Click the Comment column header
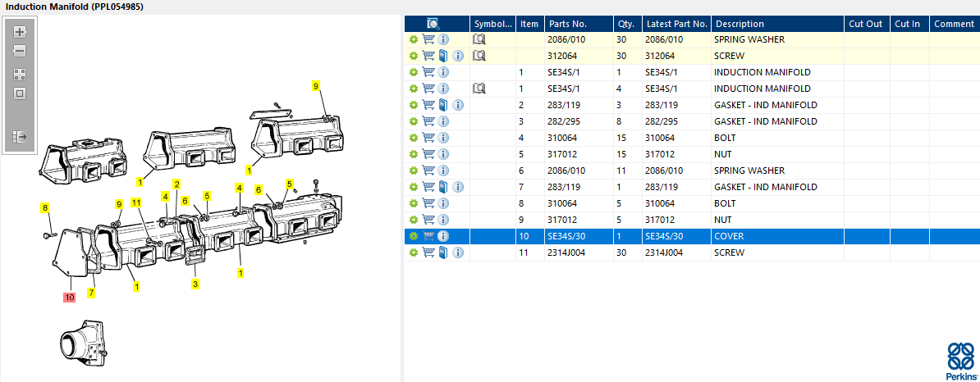 point(954,24)
